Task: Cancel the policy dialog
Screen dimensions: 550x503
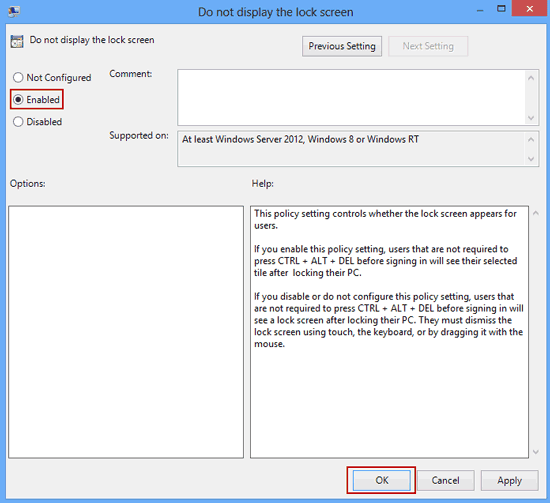Action: (x=445, y=480)
